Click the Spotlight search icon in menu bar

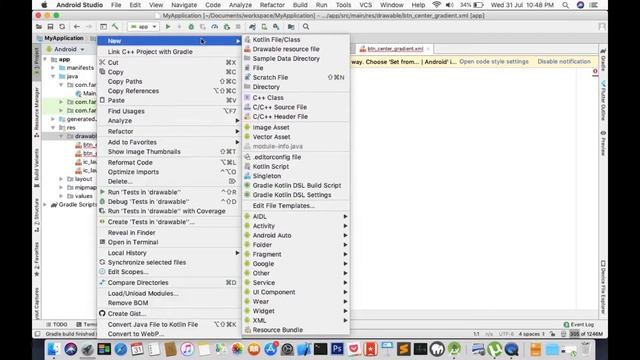[565, 5]
